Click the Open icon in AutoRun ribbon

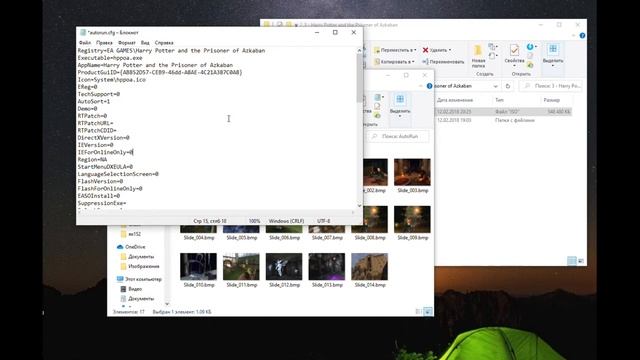coord(379,97)
